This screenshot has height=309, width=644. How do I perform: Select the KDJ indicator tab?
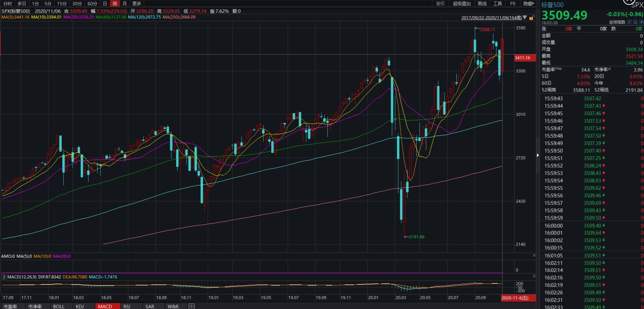tap(80, 306)
